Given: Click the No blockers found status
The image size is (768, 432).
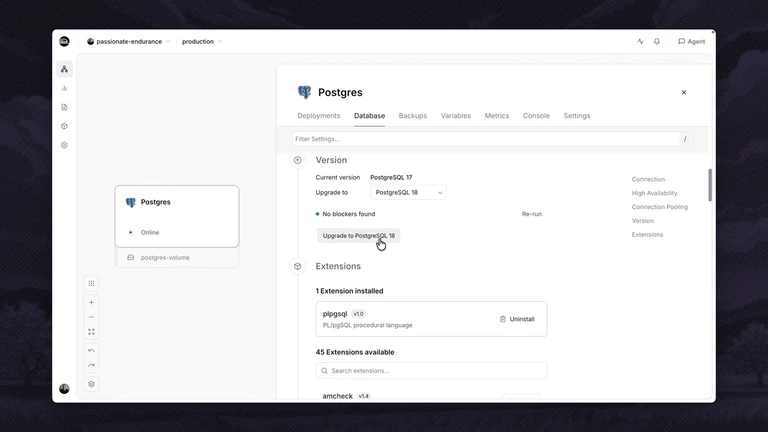Looking at the screenshot, I should pyautogui.click(x=345, y=214).
